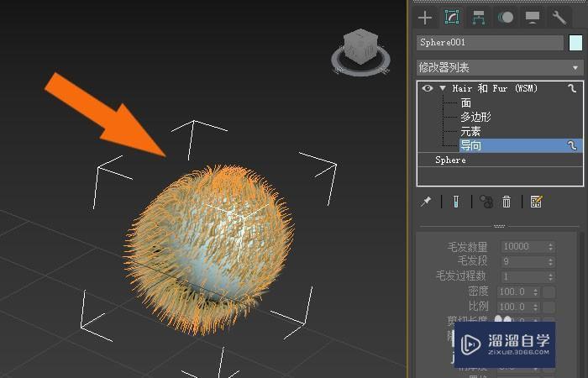Click the 毛发段 spinner arrows
Viewport: 588px width, 378px height.
point(551,262)
